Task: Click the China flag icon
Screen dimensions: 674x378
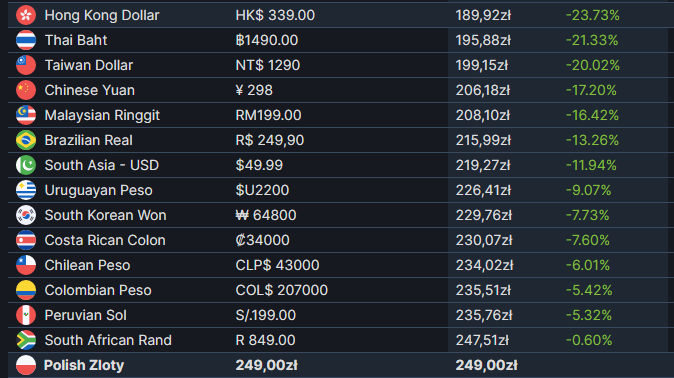Action: [26, 90]
